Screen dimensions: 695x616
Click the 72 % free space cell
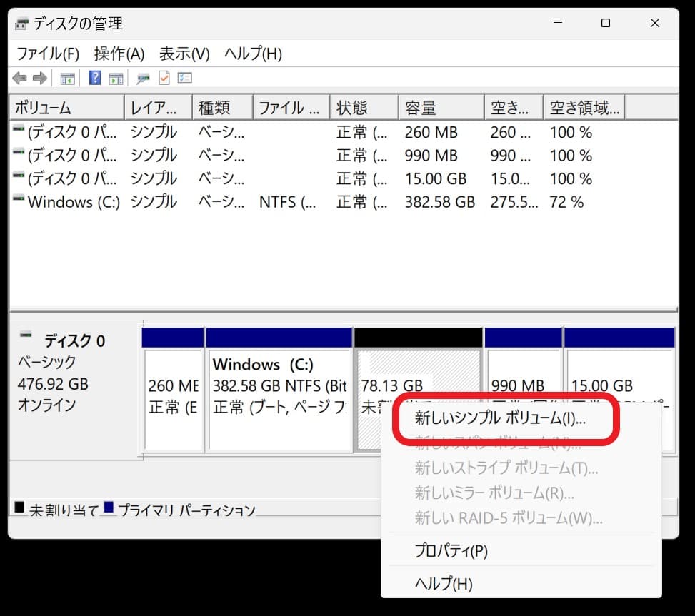(x=566, y=203)
